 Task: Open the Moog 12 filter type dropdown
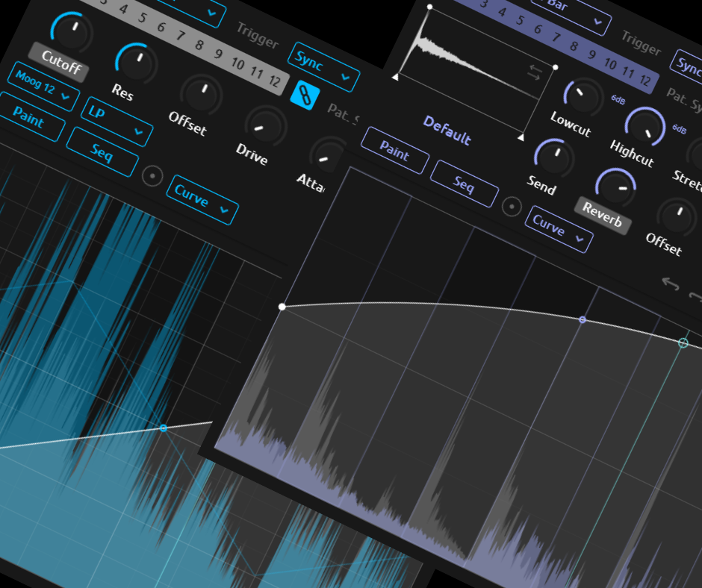point(44,92)
